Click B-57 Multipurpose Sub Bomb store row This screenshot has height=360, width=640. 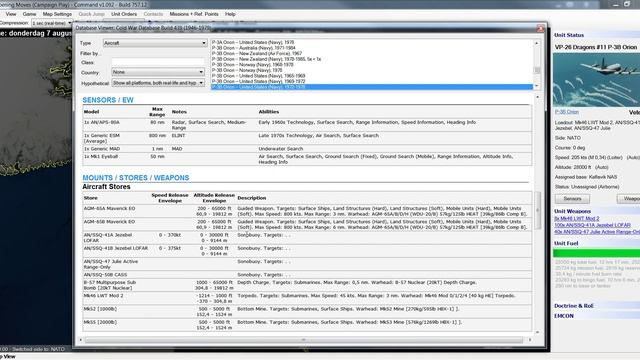(307, 285)
